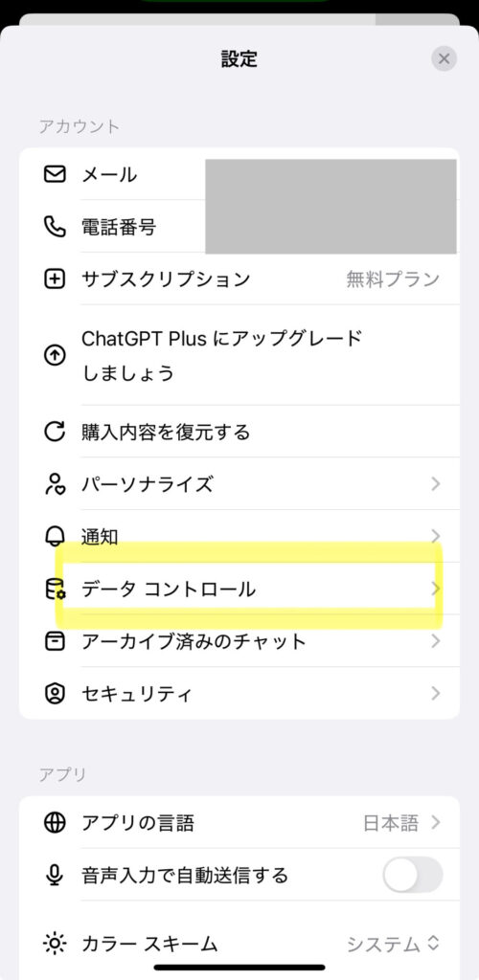Tap the shield icon for セキュリティ
Viewport: 479px width, 980px height.
click(55, 693)
